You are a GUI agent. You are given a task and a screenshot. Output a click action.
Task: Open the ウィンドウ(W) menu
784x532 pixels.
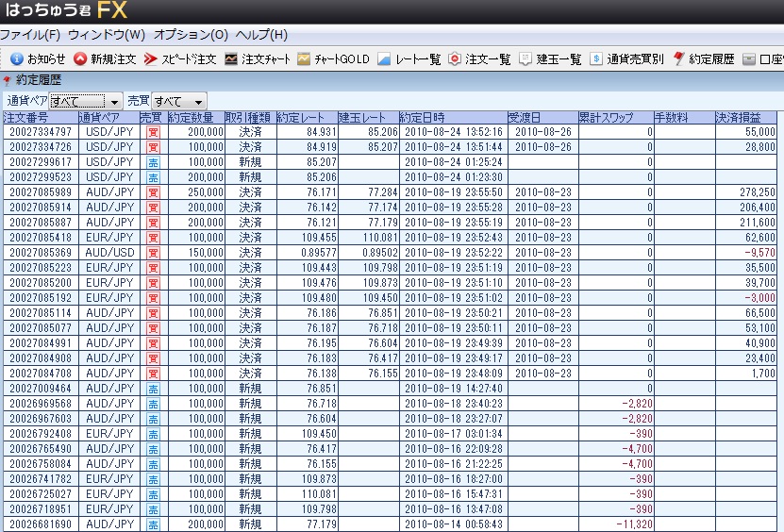click(106, 35)
